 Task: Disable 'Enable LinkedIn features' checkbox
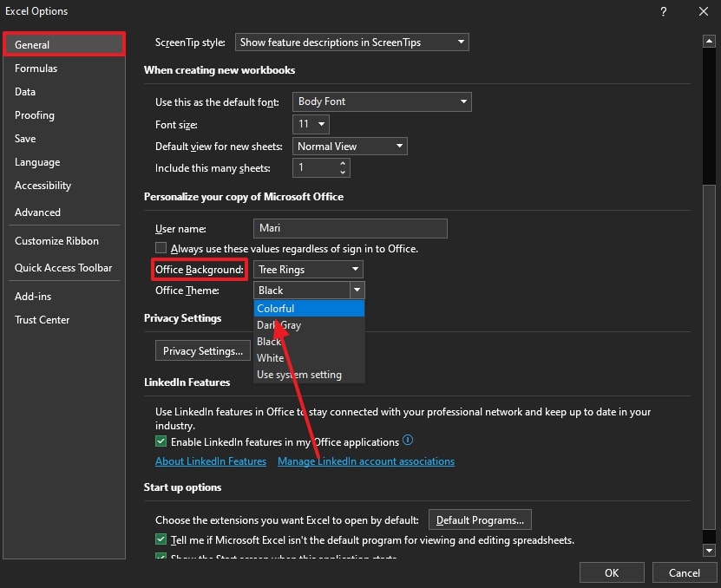pos(161,442)
